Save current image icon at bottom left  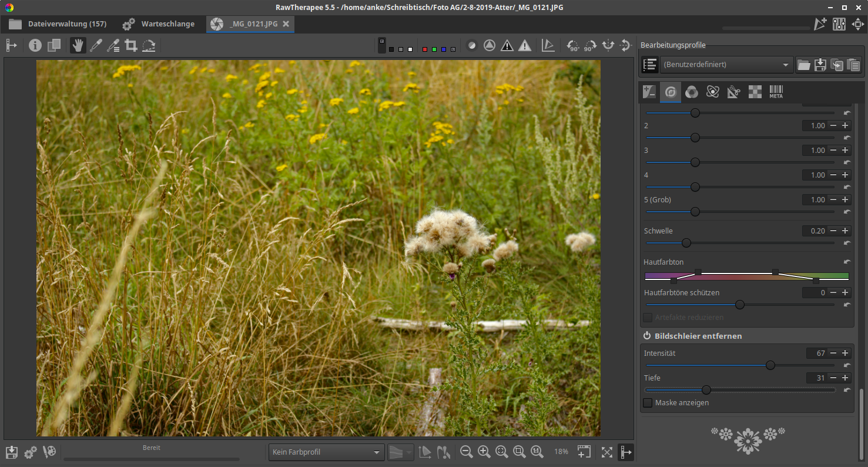(12, 452)
